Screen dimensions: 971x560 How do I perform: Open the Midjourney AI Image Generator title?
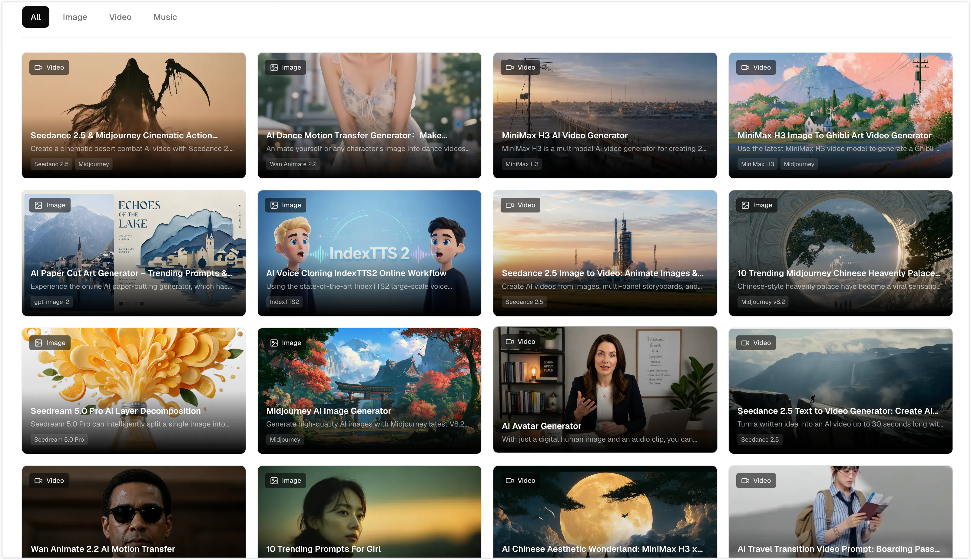[329, 411]
